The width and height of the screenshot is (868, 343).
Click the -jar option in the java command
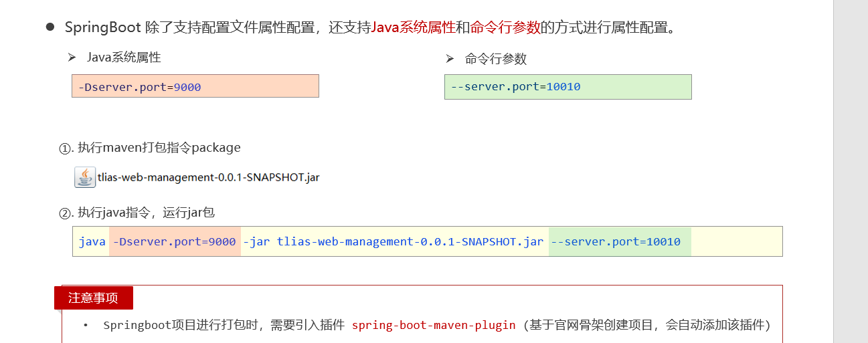(257, 241)
